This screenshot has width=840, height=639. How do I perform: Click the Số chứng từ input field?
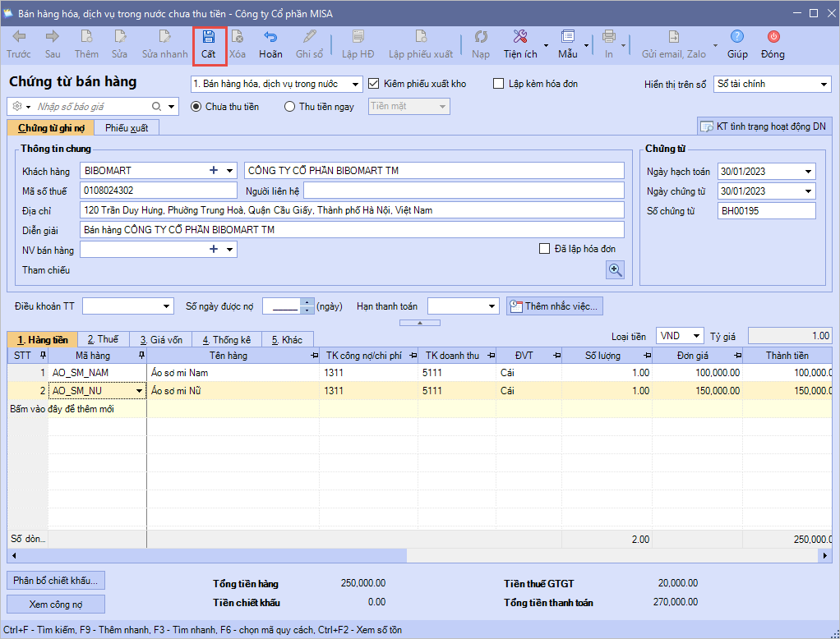coord(766,211)
